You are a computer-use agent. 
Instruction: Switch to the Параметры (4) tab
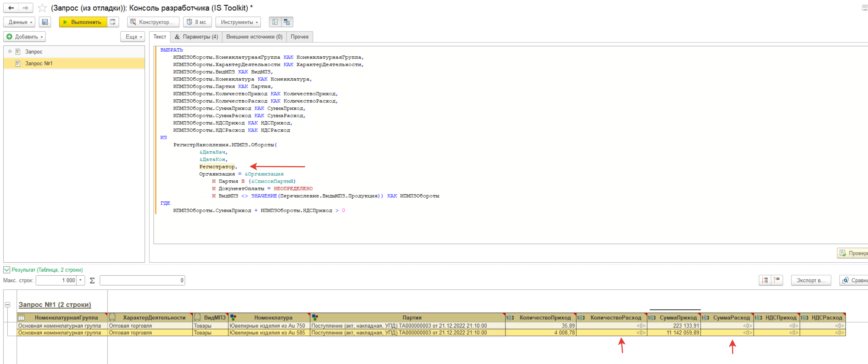coord(196,37)
